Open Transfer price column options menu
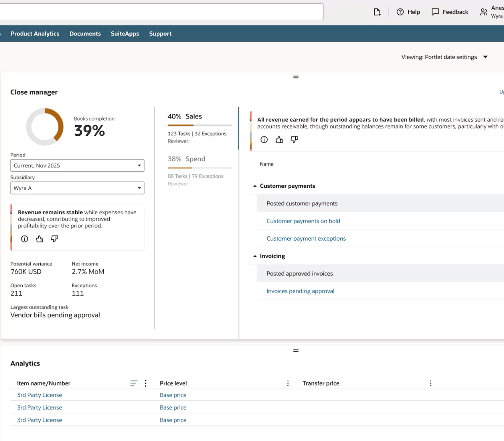Viewport: 504px width, 441px height. 430,383
